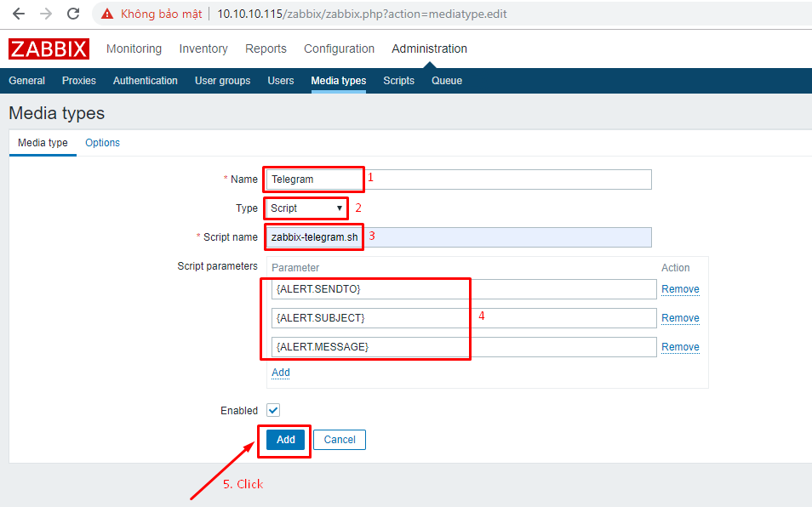
Task: Open the Reports menu
Action: tap(266, 48)
